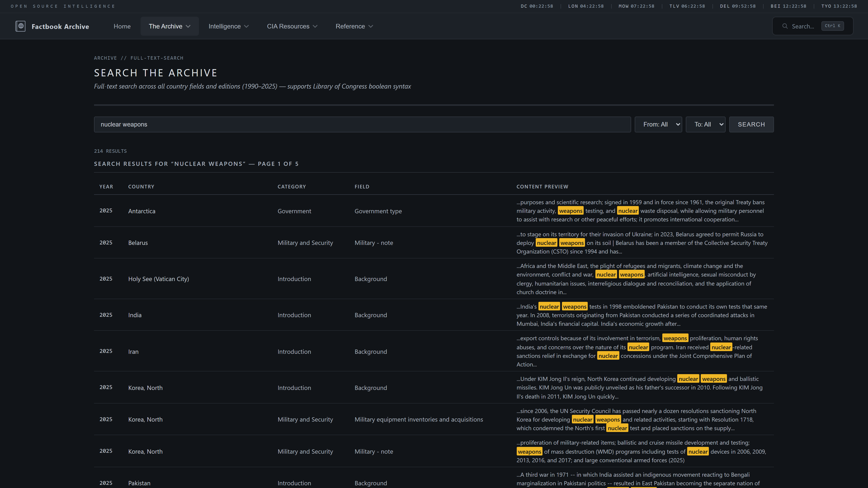Click the ARCHIVE breadcrumb
Image resolution: width=868 pixels, height=488 pixels.
click(x=105, y=58)
